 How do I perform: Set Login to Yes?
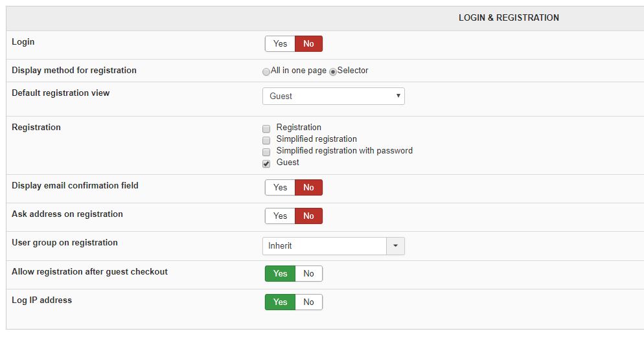click(280, 43)
